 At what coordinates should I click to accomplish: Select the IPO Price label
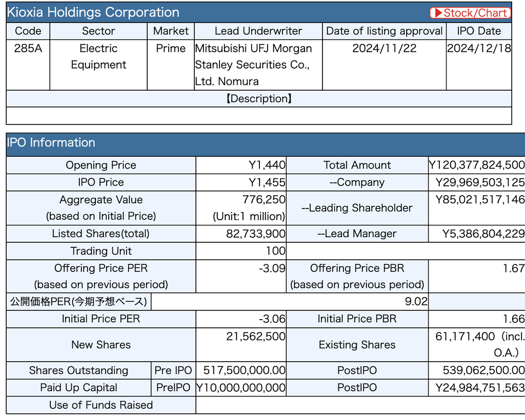point(101,182)
